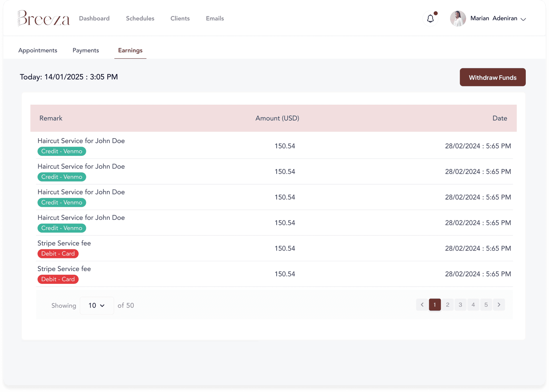549x392 pixels.
Task: Open the rows-per-page dropdown showing 10
Action: pyautogui.click(x=97, y=305)
